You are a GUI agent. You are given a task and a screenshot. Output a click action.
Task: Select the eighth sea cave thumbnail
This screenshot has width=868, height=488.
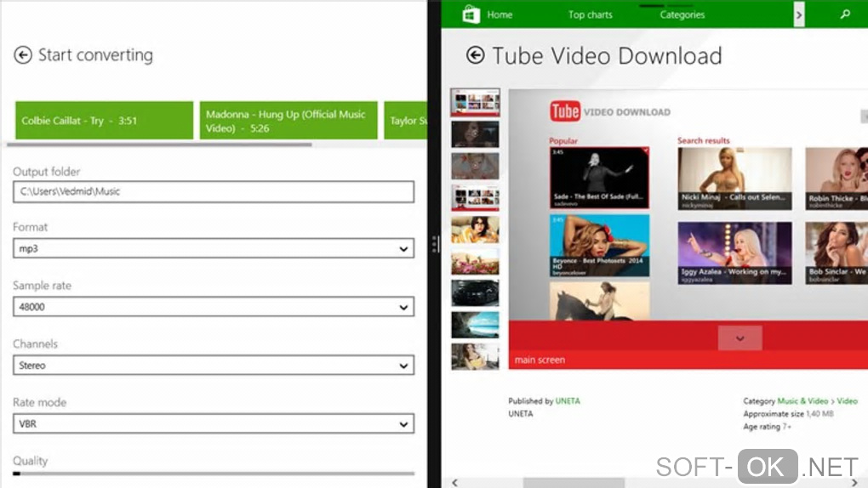475,325
